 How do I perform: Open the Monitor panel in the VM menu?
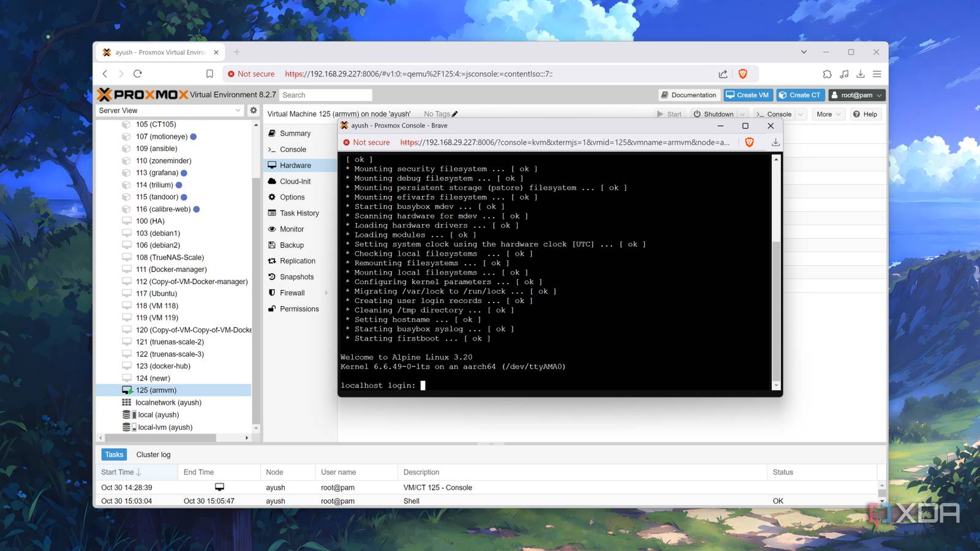click(x=296, y=229)
